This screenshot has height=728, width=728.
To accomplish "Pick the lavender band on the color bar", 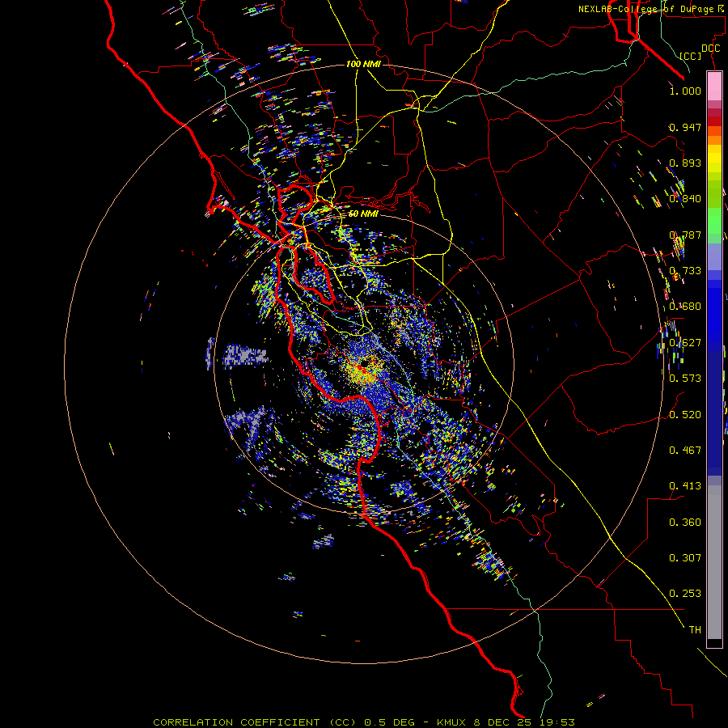I will pyautogui.click(x=714, y=256).
